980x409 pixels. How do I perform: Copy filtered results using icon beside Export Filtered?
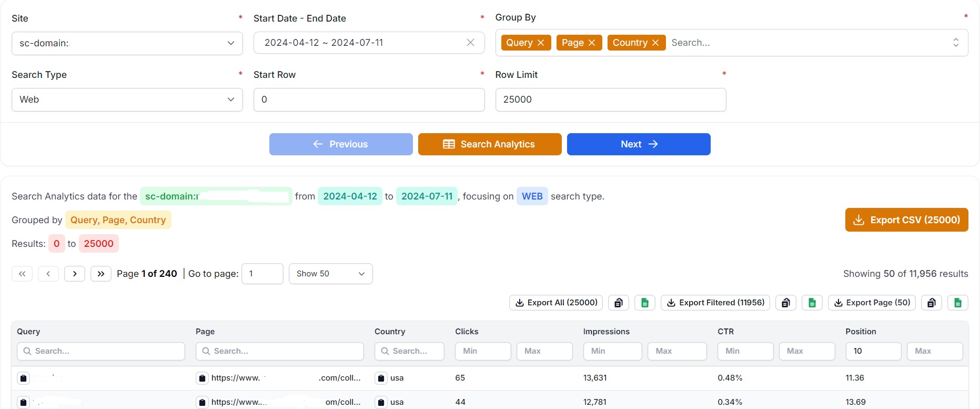coord(785,303)
